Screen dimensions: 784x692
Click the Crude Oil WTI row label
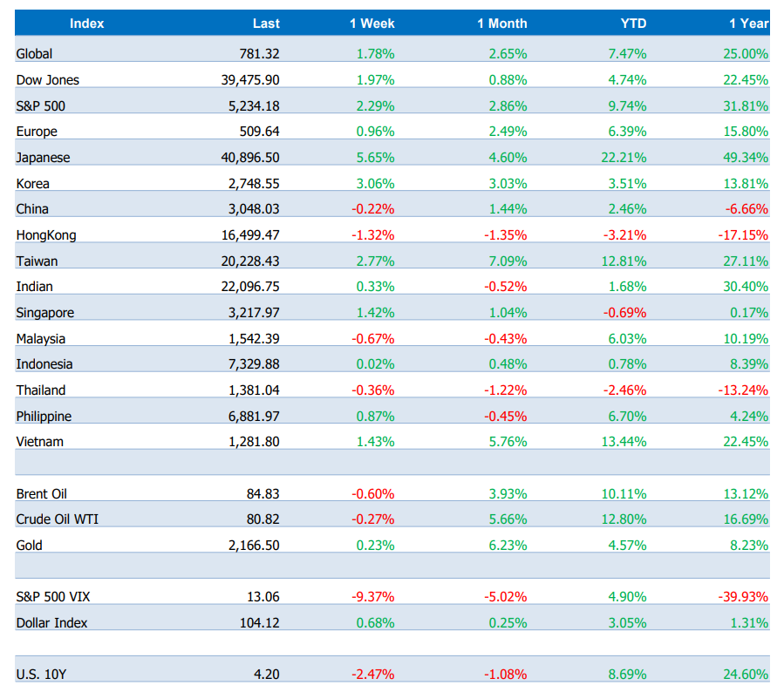[55, 519]
